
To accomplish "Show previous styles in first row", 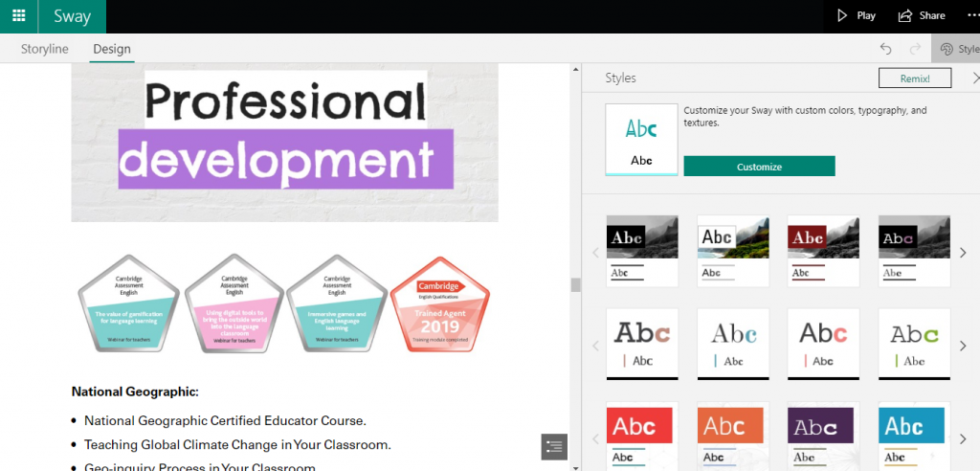I will [x=595, y=253].
